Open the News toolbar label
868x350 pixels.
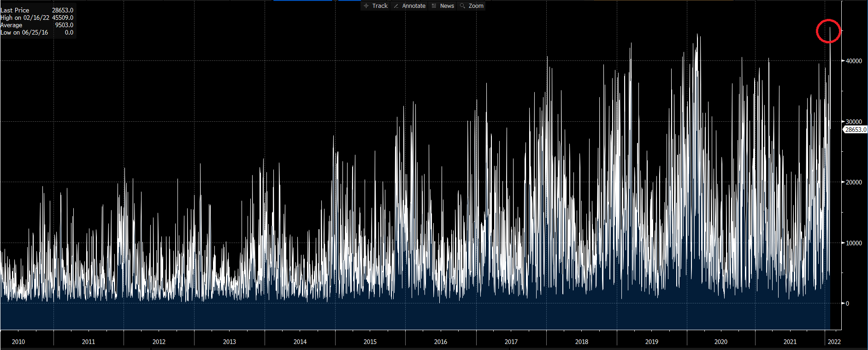click(x=447, y=6)
